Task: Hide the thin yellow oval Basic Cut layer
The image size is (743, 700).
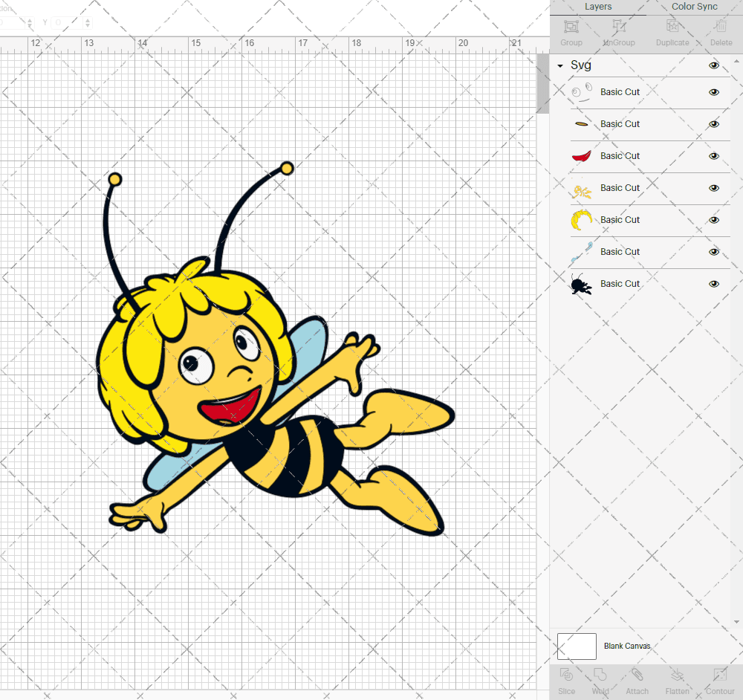Action: 714,123
